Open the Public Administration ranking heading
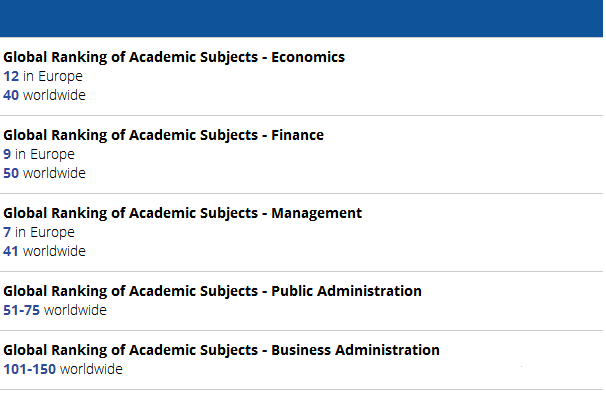The height and width of the screenshot is (393, 606). (x=212, y=291)
